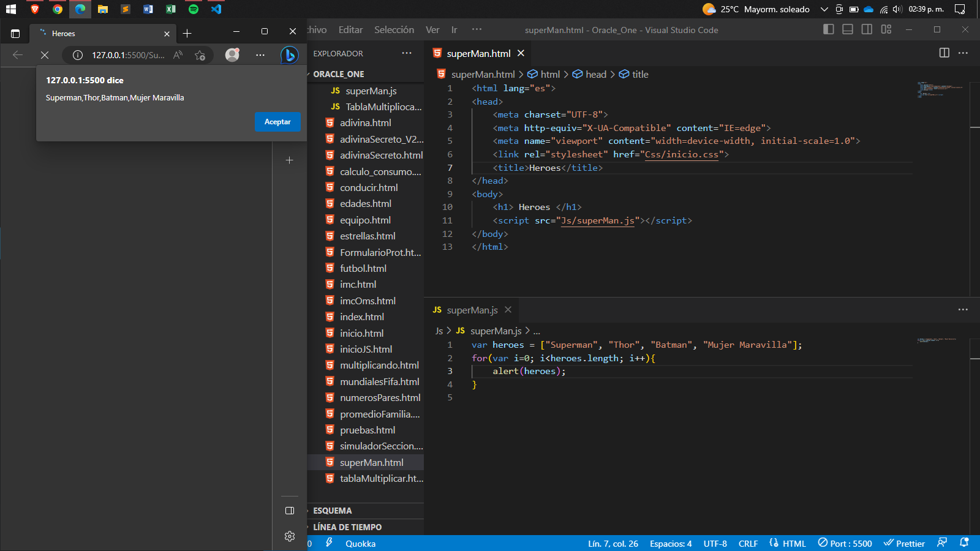
Task: Open Edge sidebar settings gear
Action: pyautogui.click(x=290, y=536)
